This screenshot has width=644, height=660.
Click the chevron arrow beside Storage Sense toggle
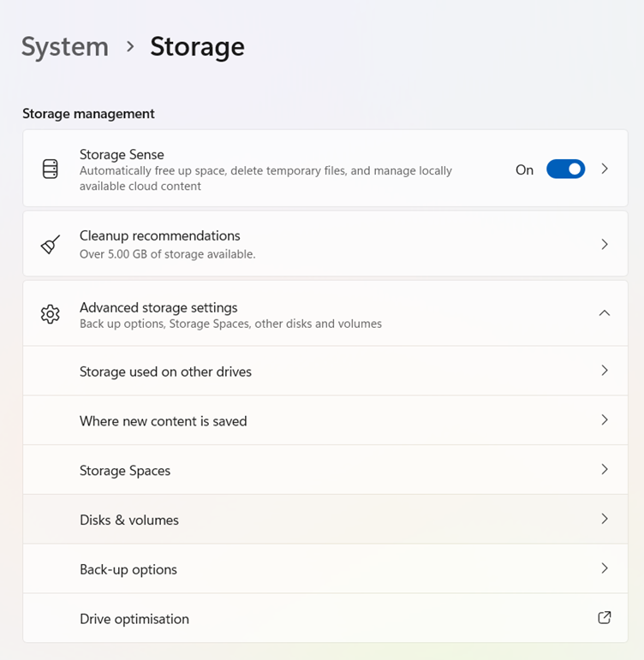(x=605, y=169)
